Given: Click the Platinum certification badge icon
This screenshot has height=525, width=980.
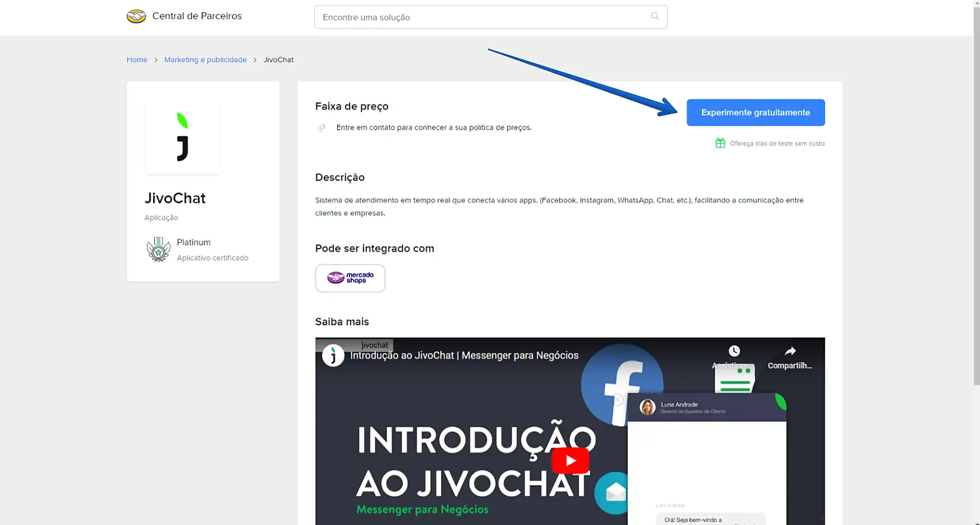Looking at the screenshot, I should (x=158, y=250).
